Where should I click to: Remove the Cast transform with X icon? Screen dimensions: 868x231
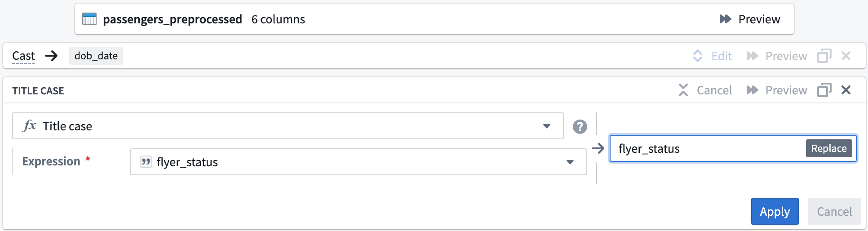coord(846,56)
